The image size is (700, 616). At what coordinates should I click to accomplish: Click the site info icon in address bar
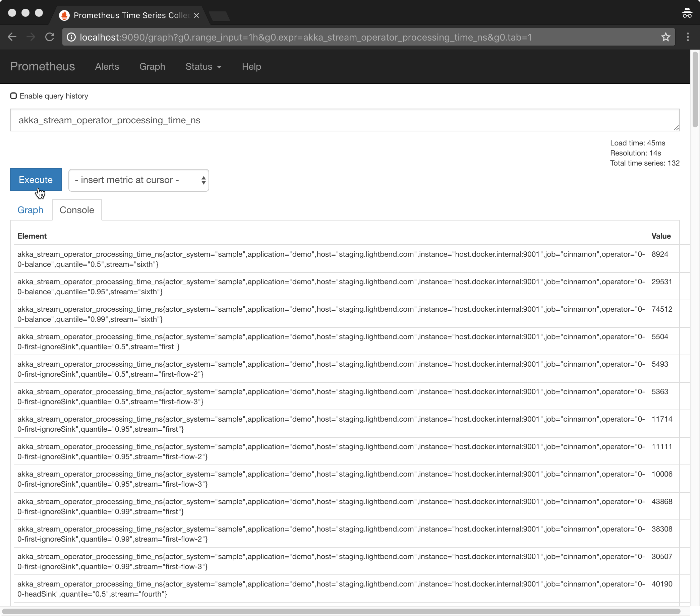71,37
